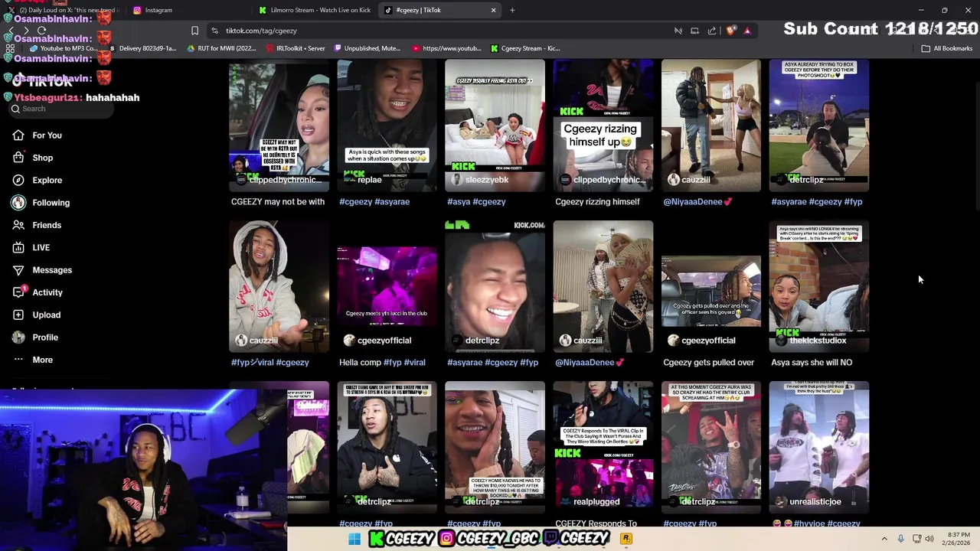The image size is (980, 551).
Task: Click the TikTok sidebar Search field
Action: [x=61, y=109]
